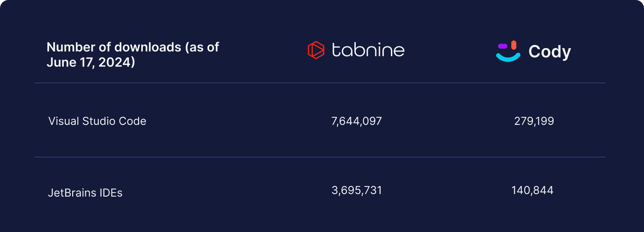Select Cody's 279,199 download count
Viewport: 644px width, 232px height.
coord(534,121)
